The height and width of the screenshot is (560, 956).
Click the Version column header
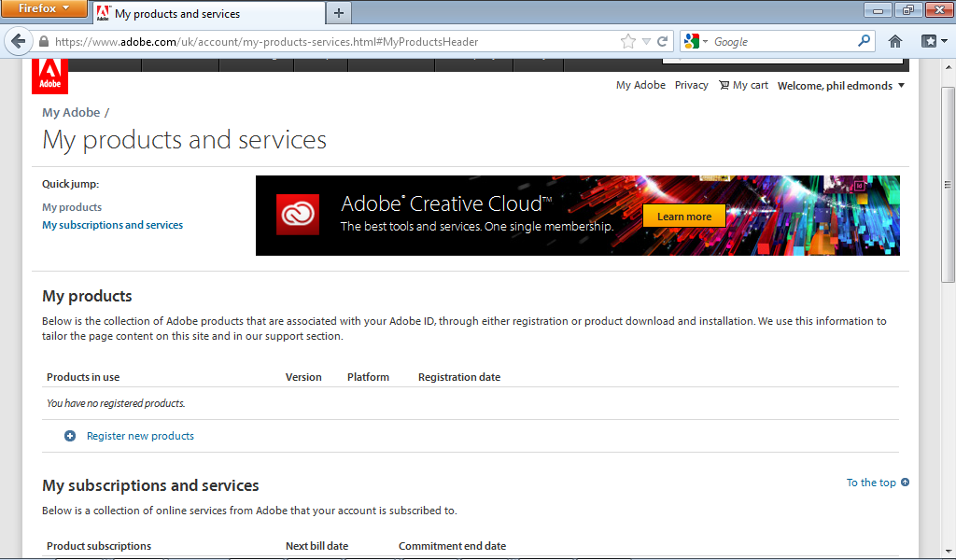303,377
